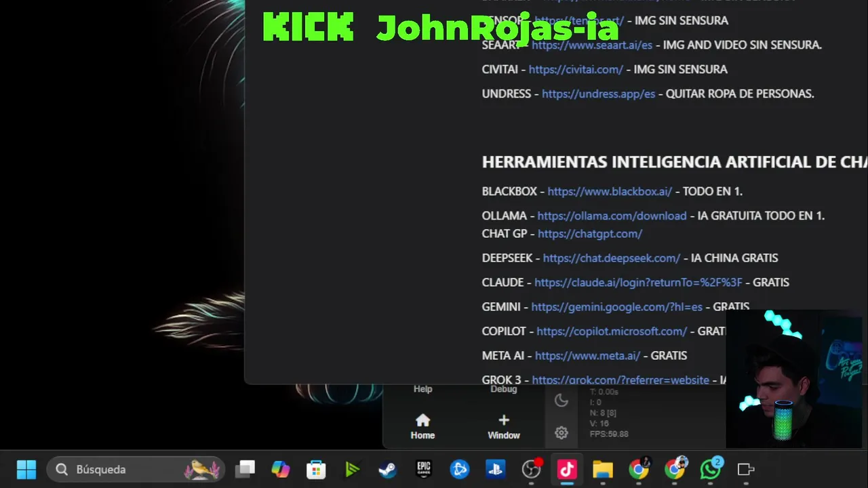This screenshot has height=488, width=868.
Task: Open the undress.app/es link
Action: pos(599,94)
